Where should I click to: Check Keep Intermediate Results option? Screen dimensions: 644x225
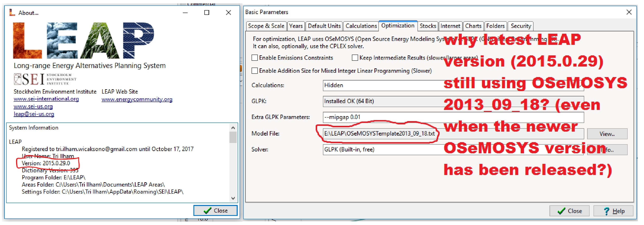click(x=355, y=58)
